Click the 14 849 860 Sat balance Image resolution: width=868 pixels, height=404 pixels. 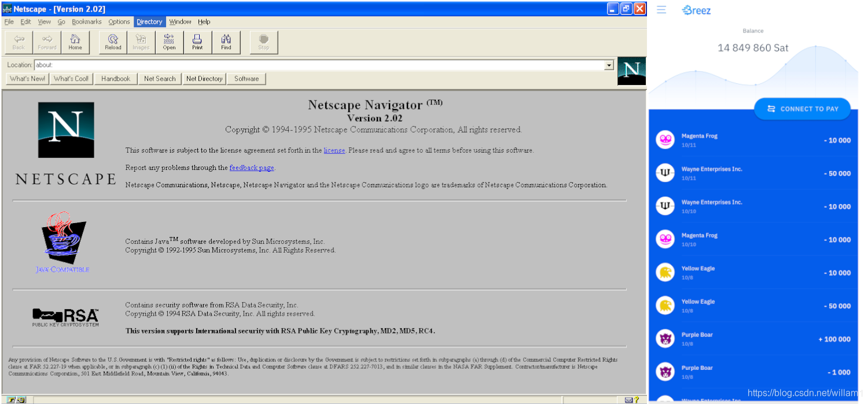point(753,48)
